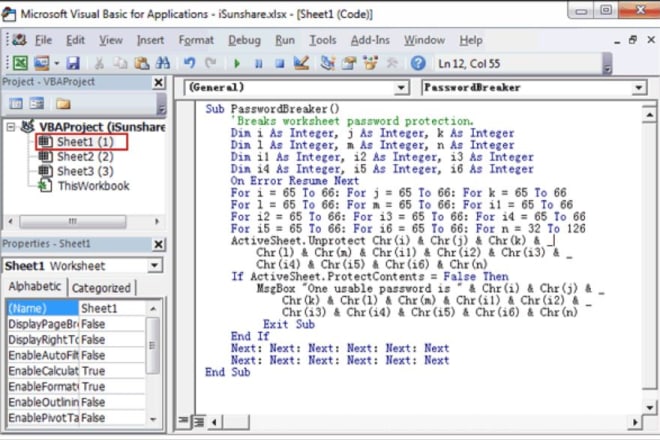Switch to the Alphabetic properties tab
The image size is (660, 440).
(35, 286)
